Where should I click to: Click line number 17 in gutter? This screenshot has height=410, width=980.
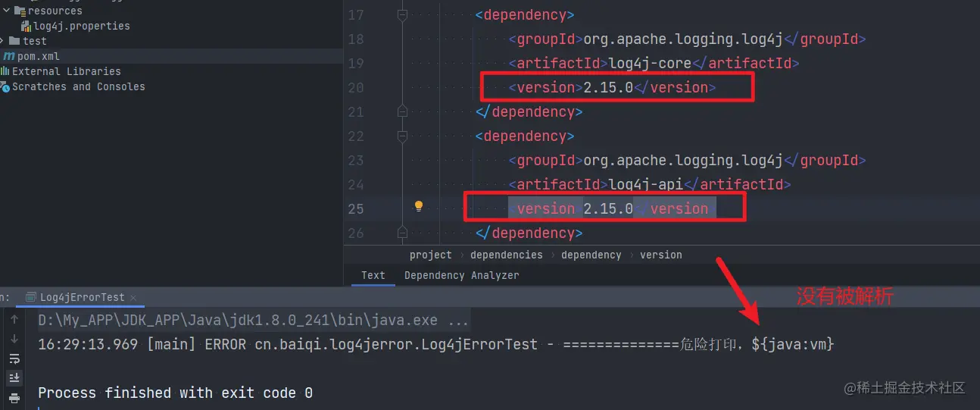356,14
